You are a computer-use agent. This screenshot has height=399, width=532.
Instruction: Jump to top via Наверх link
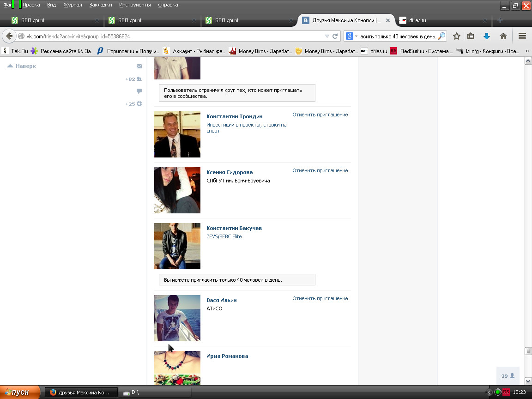[x=22, y=66]
